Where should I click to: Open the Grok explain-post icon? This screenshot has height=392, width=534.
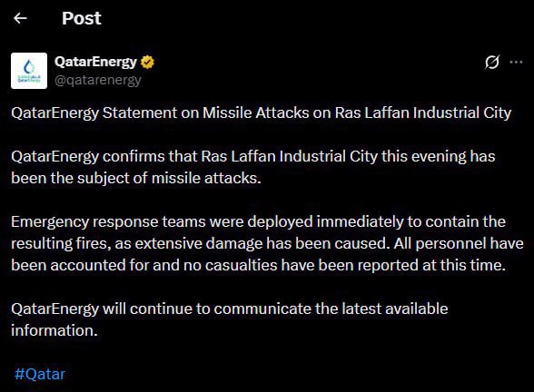[x=492, y=62]
